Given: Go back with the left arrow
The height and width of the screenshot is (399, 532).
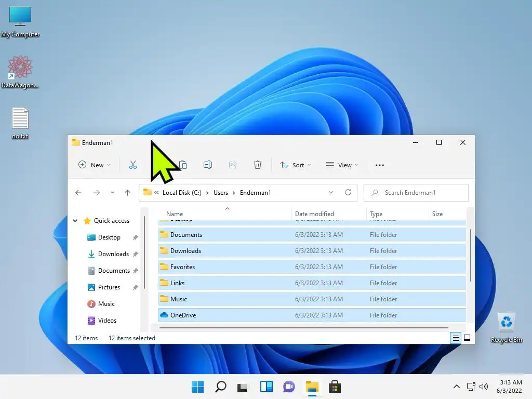Looking at the screenshot, I should tap(78, 193).
